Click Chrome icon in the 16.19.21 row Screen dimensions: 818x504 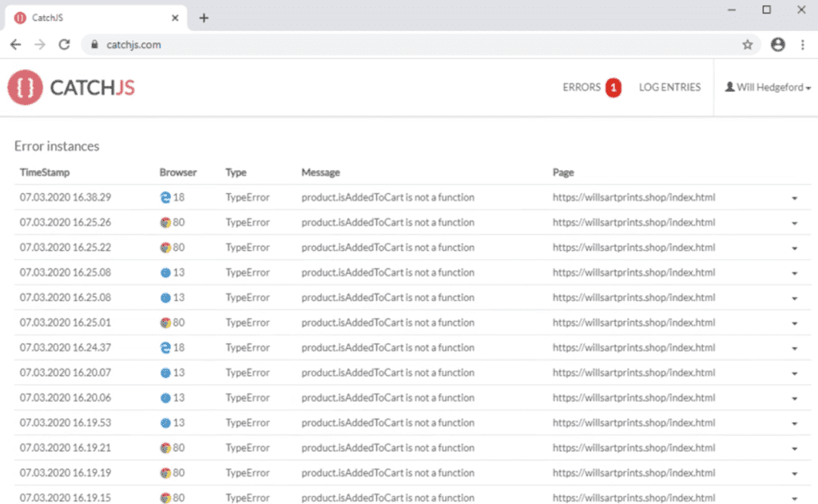click(165, 447)
